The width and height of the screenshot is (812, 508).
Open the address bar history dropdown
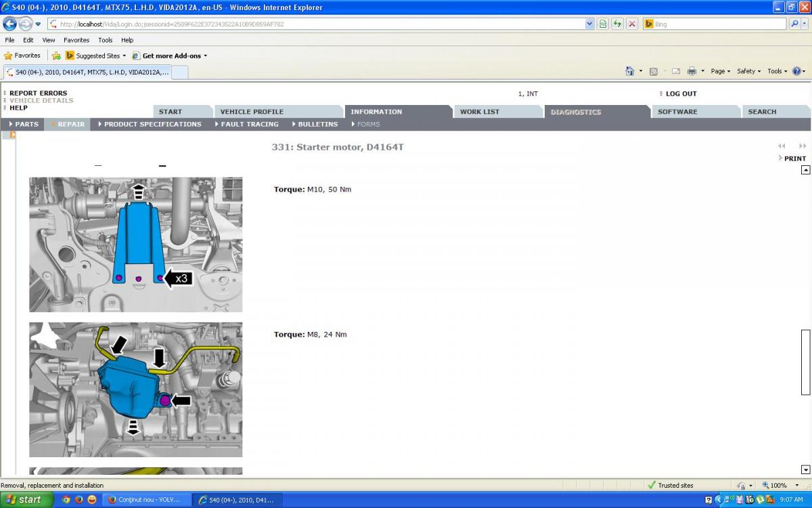(589, 24)
